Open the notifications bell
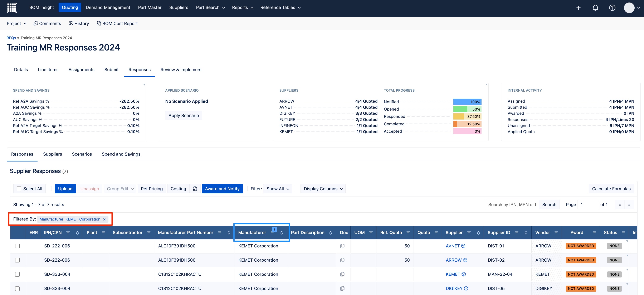Image resolution: width=644 pixels, height=295 pixels. coord(595,8)
